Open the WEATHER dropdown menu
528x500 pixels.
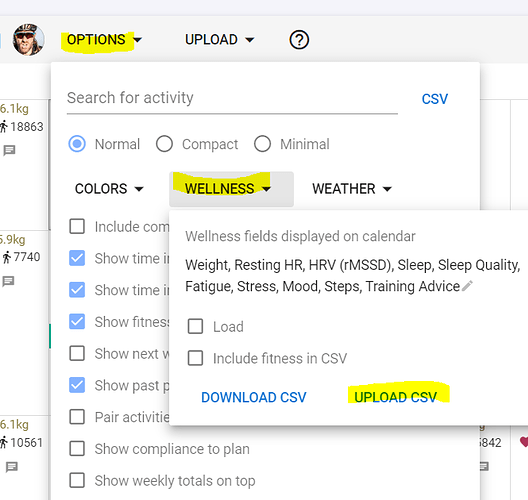click(352, 189)
